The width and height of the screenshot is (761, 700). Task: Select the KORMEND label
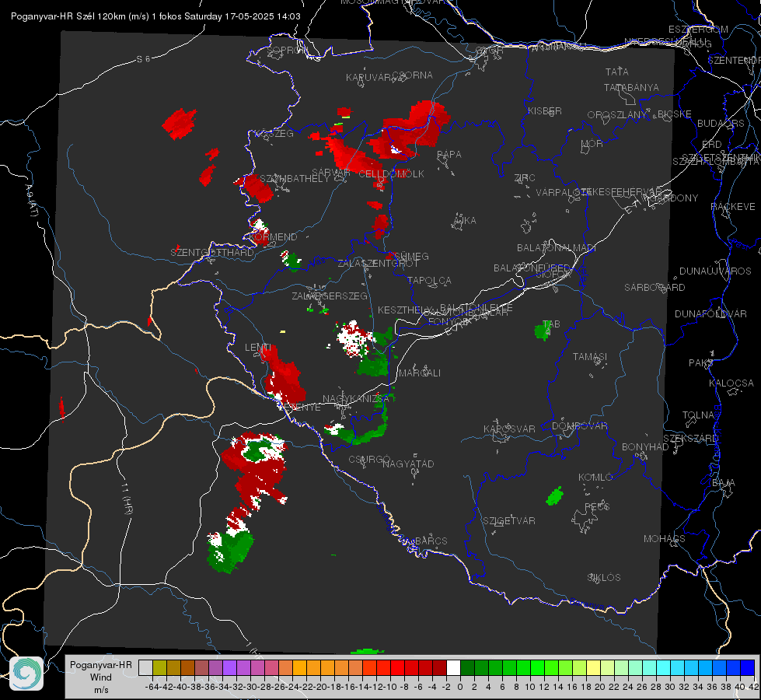(274, 237)
